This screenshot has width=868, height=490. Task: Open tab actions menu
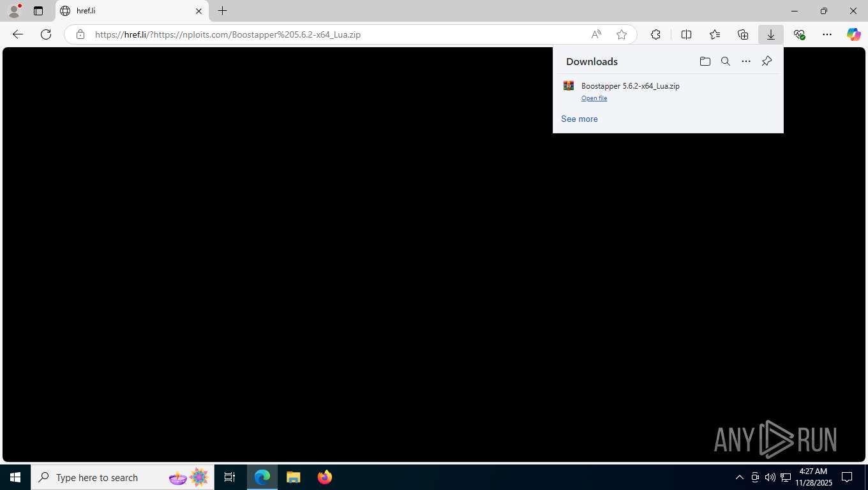[38, 11]
